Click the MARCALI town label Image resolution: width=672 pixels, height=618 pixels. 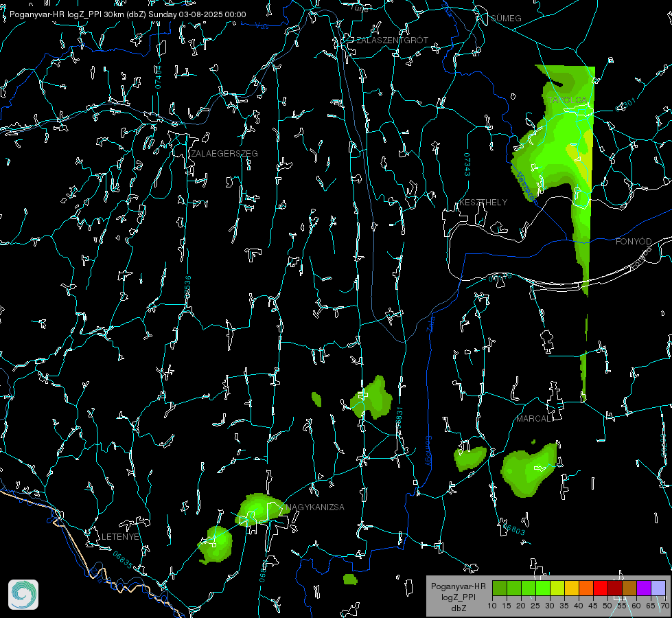pyautogui.click(x=535, y=419)
